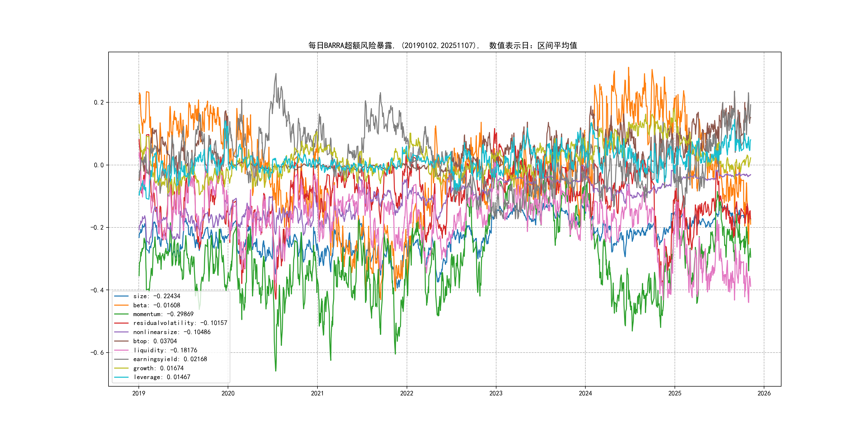Viewport: 868px width, 434px height.
Task: Click the gray earningsyield legend line sample
Action: coord(121,359)
